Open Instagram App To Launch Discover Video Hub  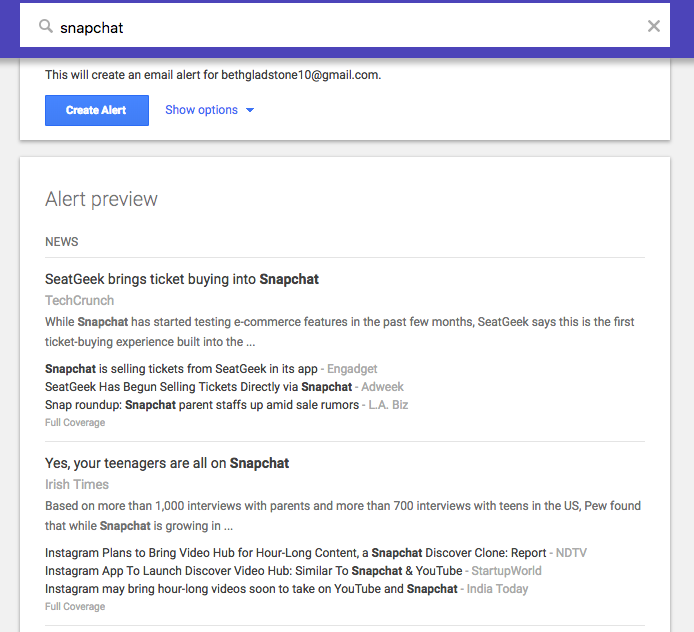pyautogui.click(x=254, y=571)
